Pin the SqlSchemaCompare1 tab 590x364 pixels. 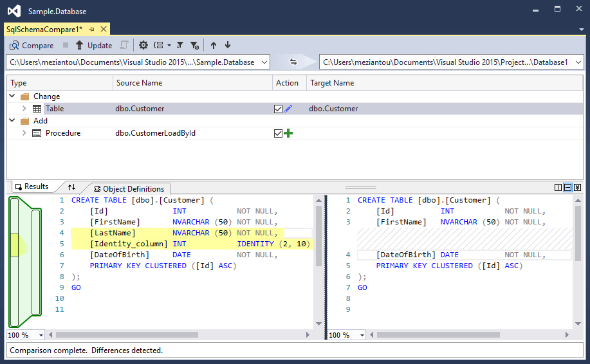[x=92, y=29]
